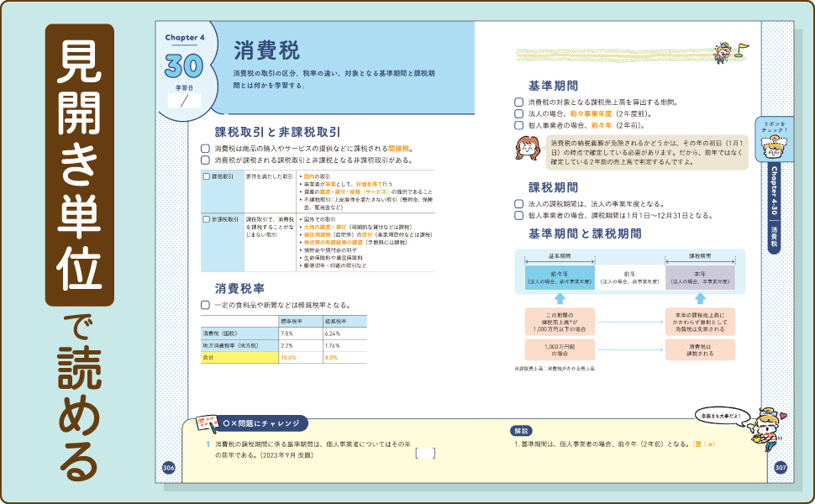815x504 pixels.
Task: Click the 消費税は課税される box
Action: 700,349
